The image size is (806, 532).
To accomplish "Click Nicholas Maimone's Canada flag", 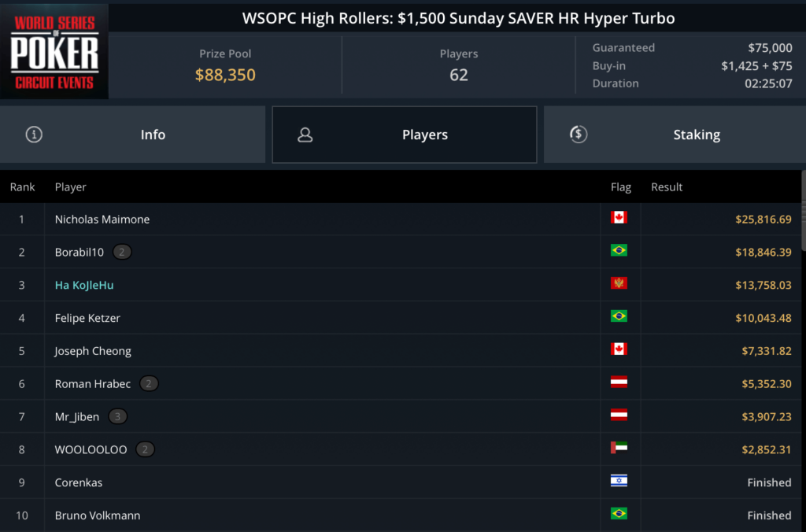I will coord(619,218).
